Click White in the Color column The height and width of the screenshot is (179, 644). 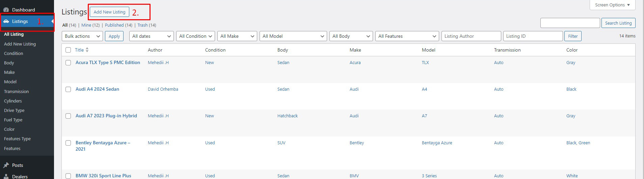coord(572,176)
